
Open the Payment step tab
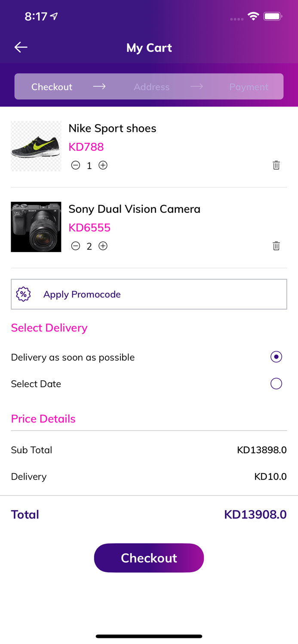click(x=249, y=87)
